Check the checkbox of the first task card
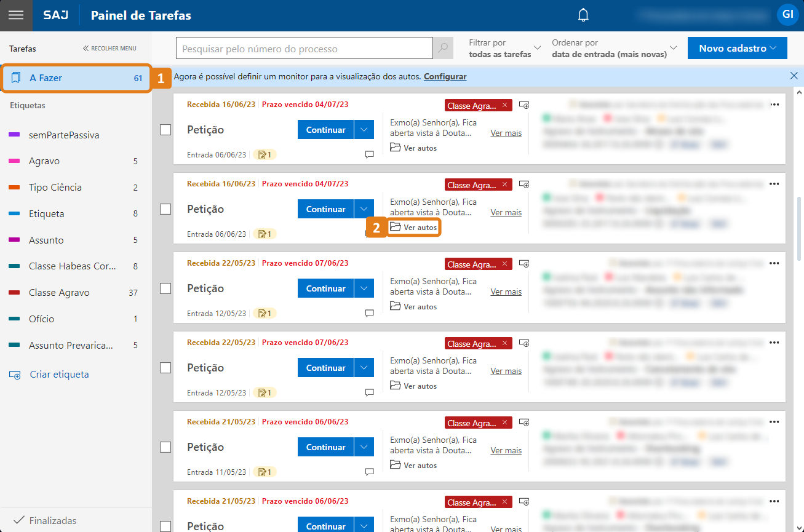Viewport: 804px width, 532px height. tap(165, 130)
